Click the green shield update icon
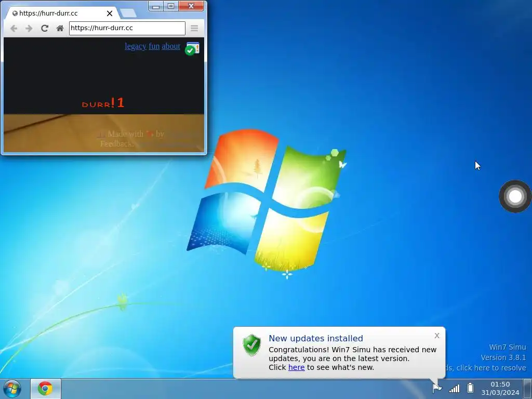 pos(252,345)
